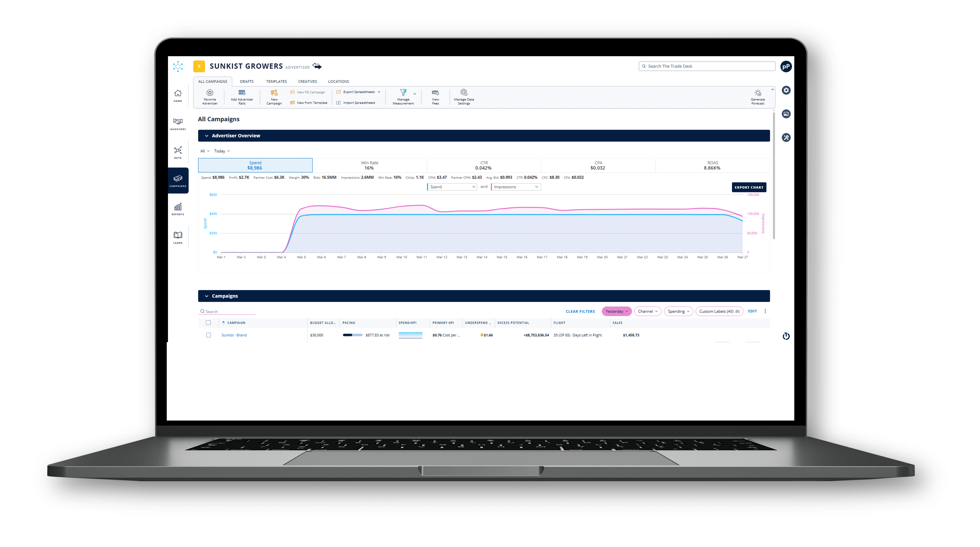Screen dimensions: 980x547
Task: Click the Manage Data Settings icon
Action: point(464,92)
